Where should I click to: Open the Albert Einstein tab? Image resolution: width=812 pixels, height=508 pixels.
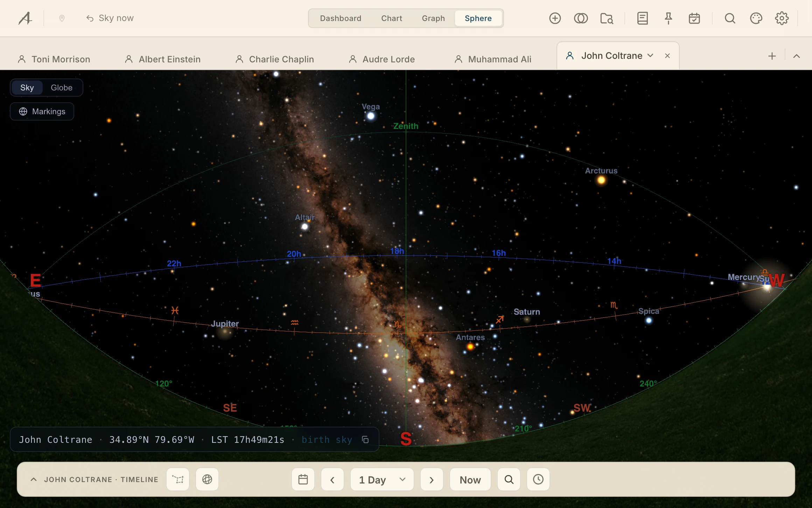tap(163, 59)
